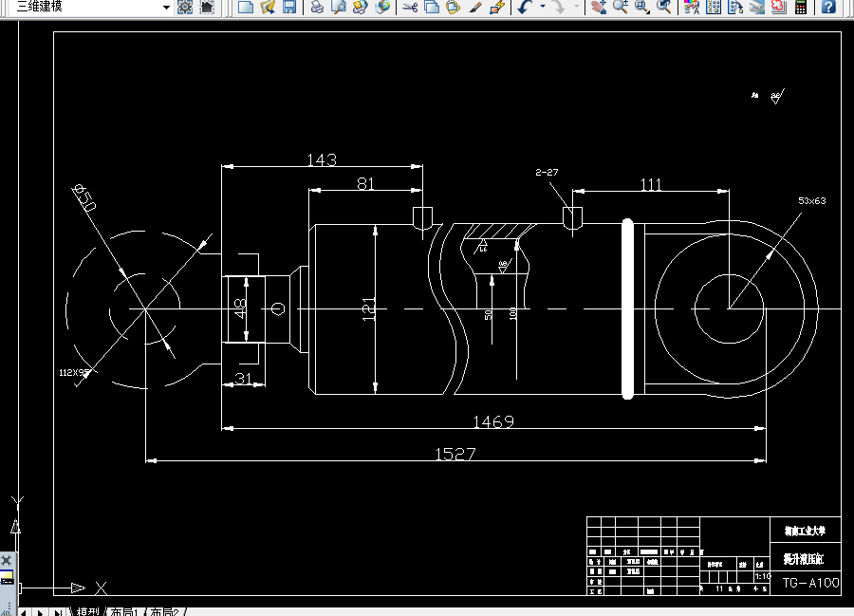Select the 2-27 leader annotation
The image size is (854, 616).
(547, 172)
